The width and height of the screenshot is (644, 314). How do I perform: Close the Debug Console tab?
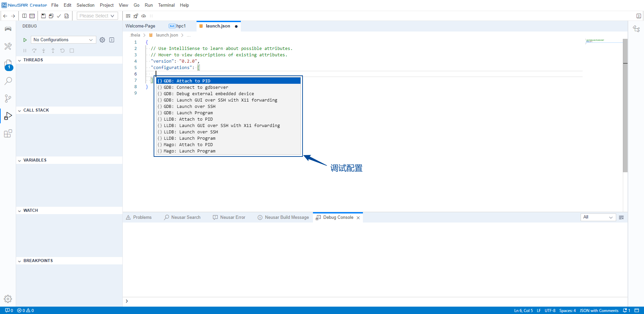pyautogui.click(x=358, y=218)
